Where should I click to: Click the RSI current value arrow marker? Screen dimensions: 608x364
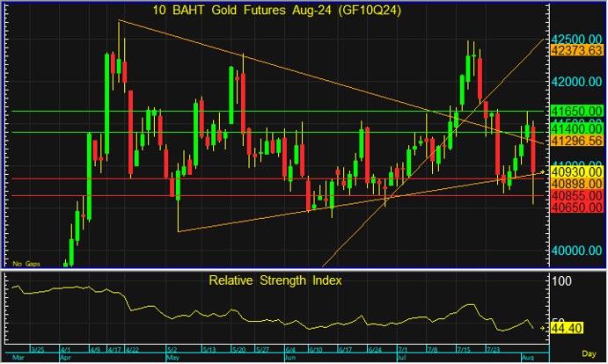(x=541, y=327)
